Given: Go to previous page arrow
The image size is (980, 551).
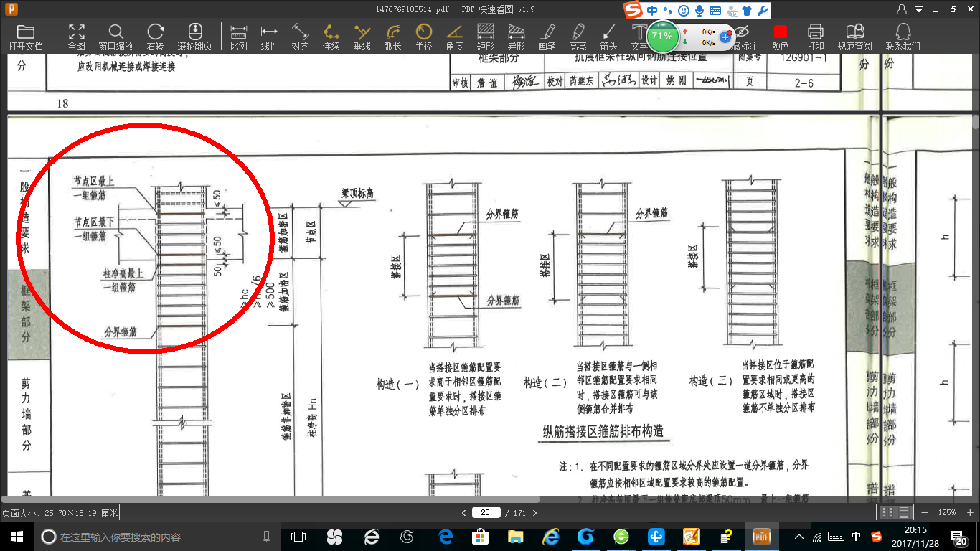Looking at the screenshot, I should coord(464,512).
